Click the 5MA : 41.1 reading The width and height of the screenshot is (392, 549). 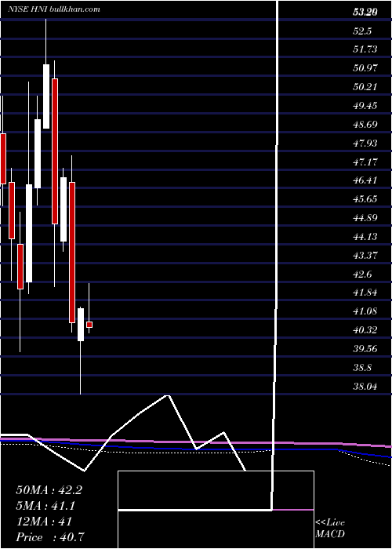pos(45,506)
